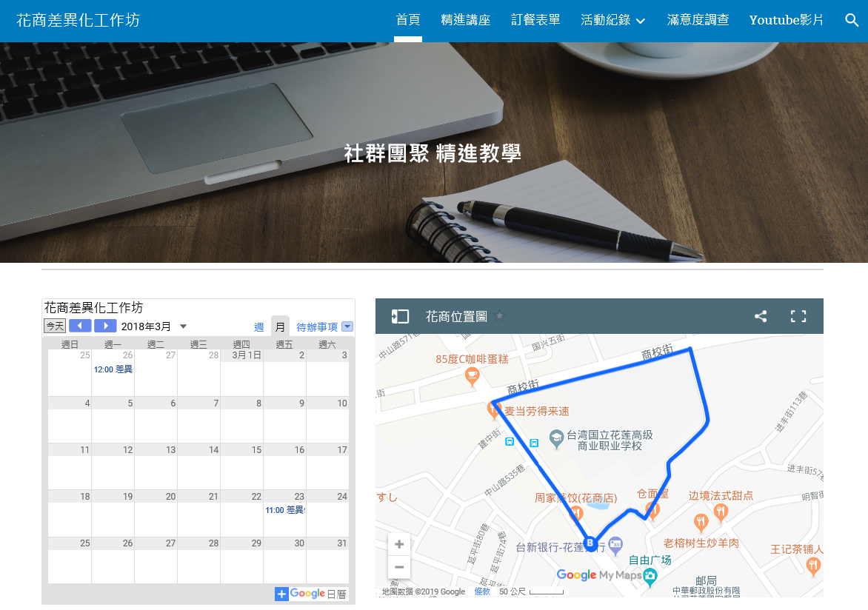868x610 pixels.
Task: Add calendar via the Google 日曆 plus icon
Action: (x=281, y=594)
